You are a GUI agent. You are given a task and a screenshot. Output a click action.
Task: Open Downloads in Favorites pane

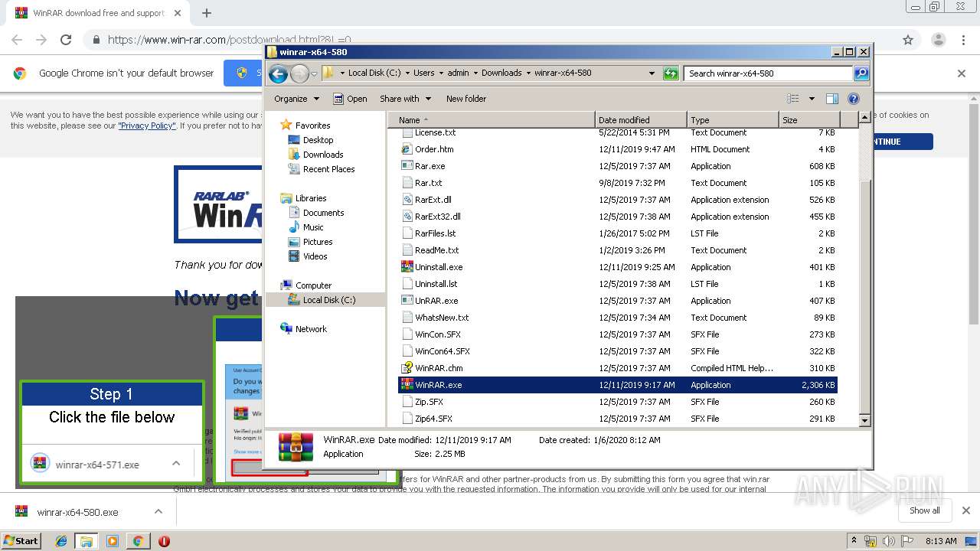(x=322, y=155)
